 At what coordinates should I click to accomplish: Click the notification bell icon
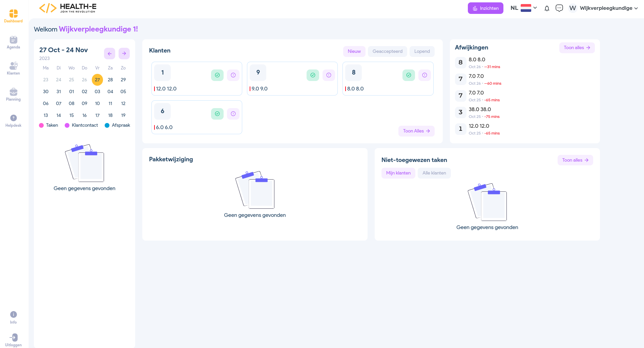tap(547, 8)
